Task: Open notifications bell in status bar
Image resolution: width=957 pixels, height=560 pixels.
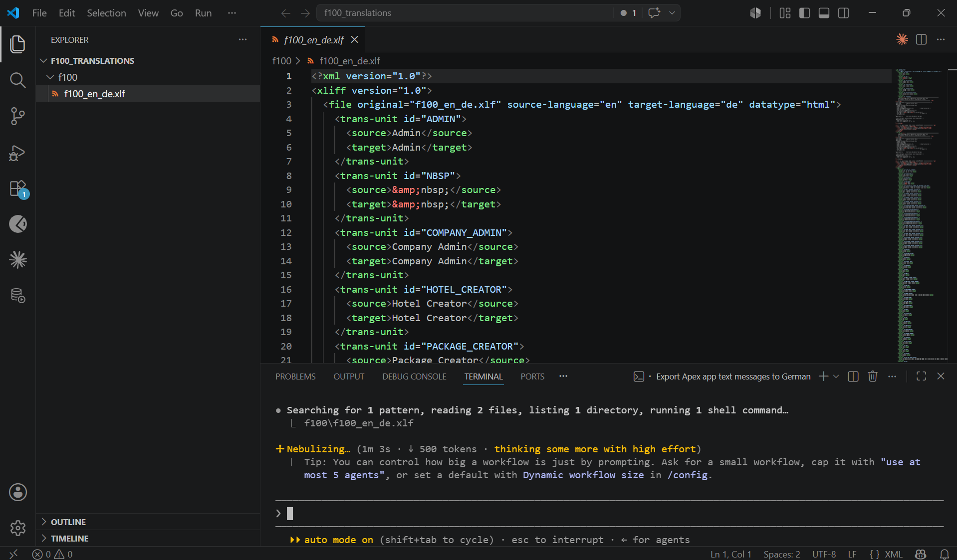Action: (x=944, y=554)
